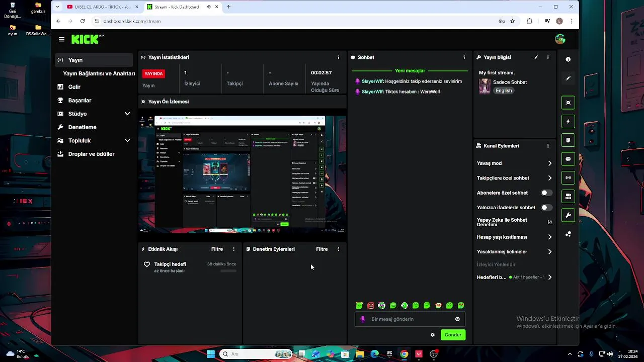Screen dimensions: 644x362
Task: Click the Etkinlik Akışı Filtre button
Action: 217,249
